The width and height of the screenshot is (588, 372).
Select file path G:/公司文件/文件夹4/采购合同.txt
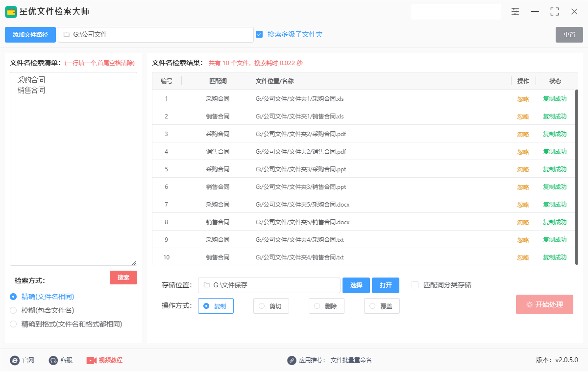[x=300, y=240]
